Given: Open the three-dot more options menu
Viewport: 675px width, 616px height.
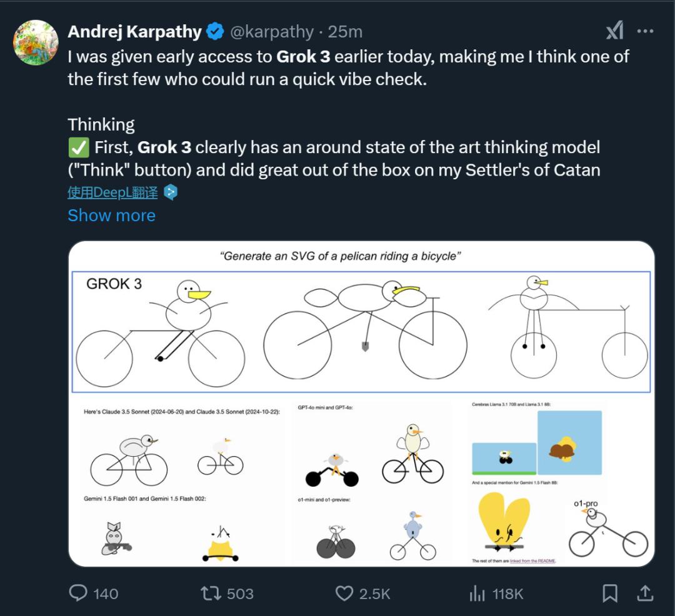Looking at the screenshot, I should (645, 31).
